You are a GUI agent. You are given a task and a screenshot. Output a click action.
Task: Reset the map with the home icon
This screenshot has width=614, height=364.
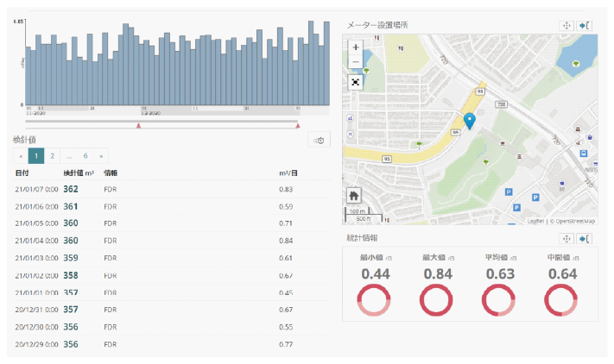pyautogui.click(x=354, y=195)
